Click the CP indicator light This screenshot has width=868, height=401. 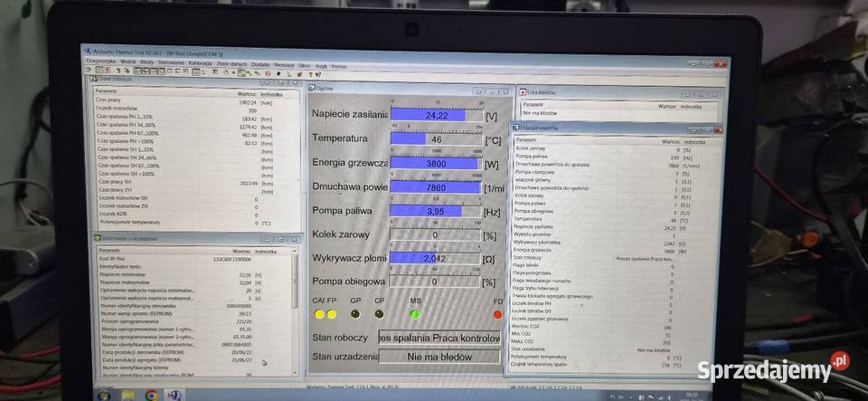379,314
